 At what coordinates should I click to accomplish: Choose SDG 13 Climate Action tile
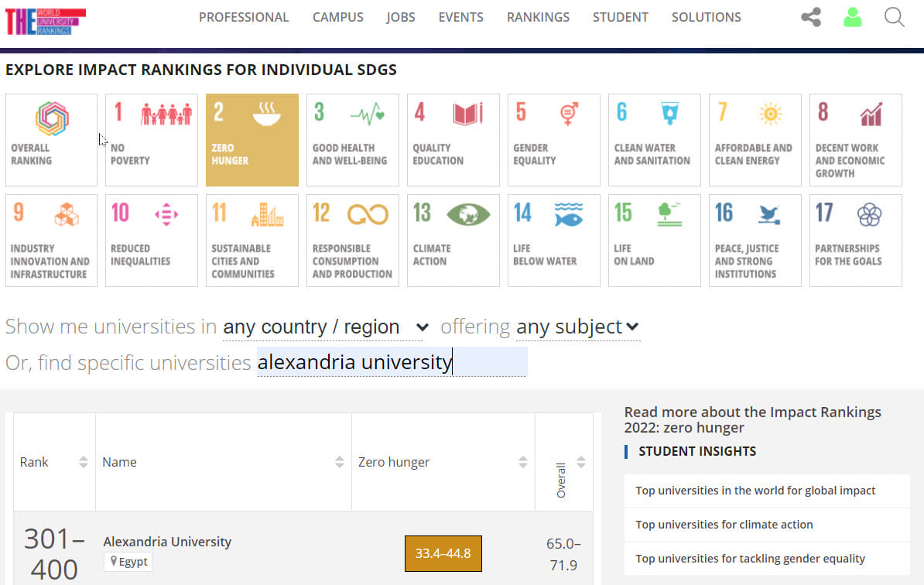coord(453,241)
